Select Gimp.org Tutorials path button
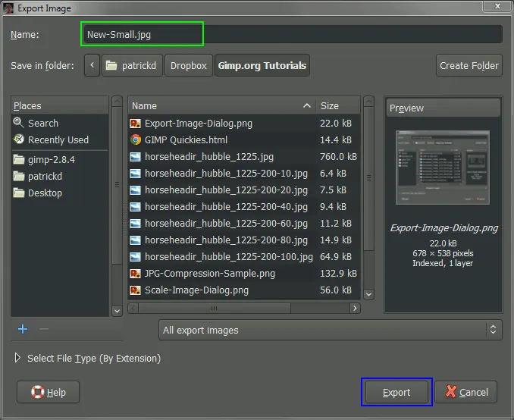The image size is (514, 420). click(262, 65)
